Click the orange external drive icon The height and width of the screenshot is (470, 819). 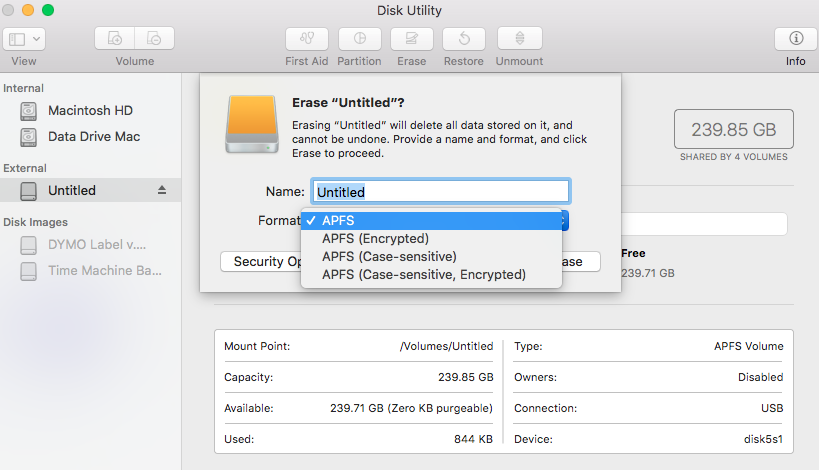coord(252,124)
